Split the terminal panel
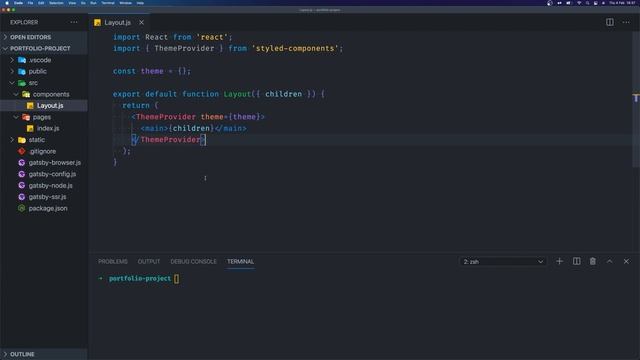This screenshot has width=640, height=360. click(x=576, y=261)
